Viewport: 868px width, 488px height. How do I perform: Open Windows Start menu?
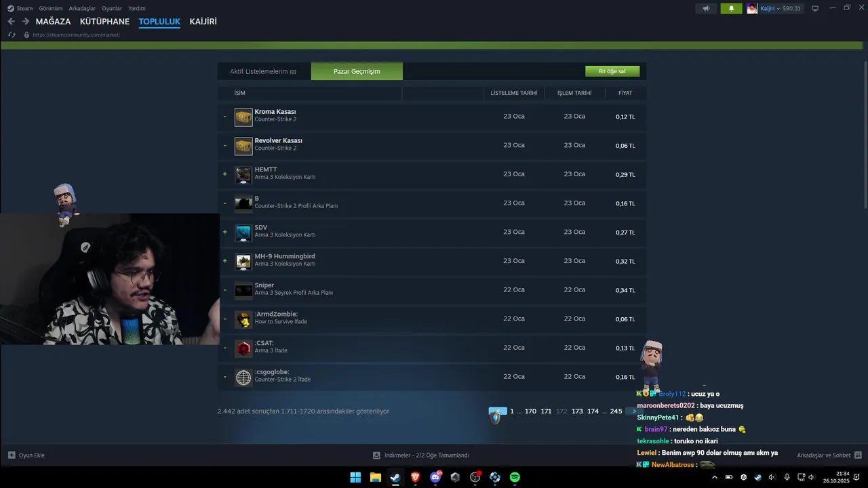(x=355, y=477)
